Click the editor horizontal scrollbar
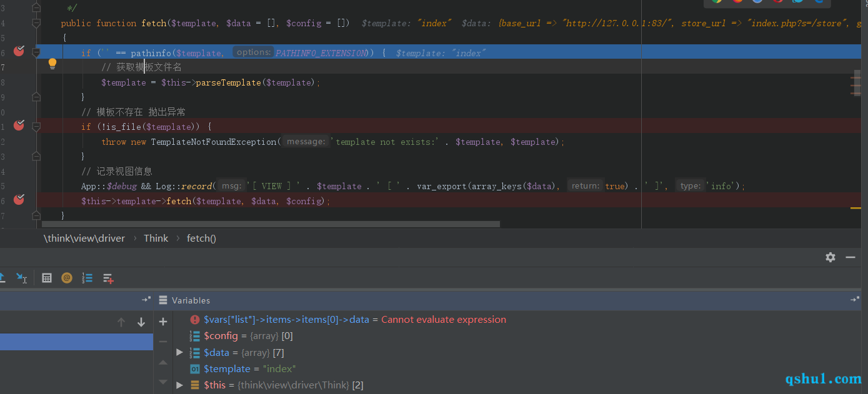 click(x=271, y=224)
